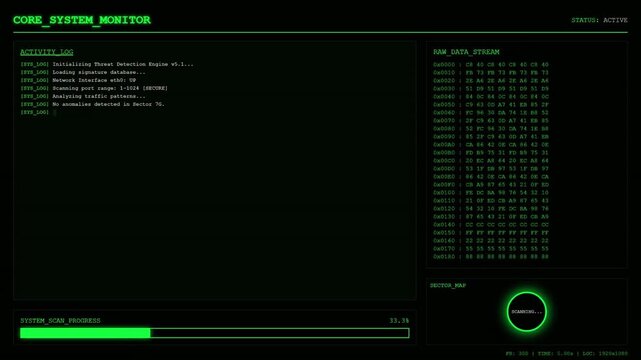Select hex row 0x0100
The width and height of the screenshot is (641, 360).
point(491,192)
